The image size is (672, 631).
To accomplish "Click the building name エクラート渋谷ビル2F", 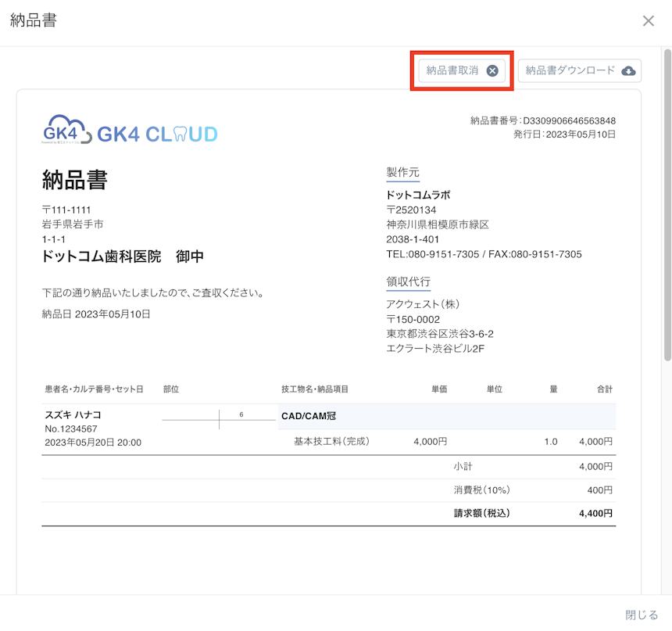I will 435,348.
